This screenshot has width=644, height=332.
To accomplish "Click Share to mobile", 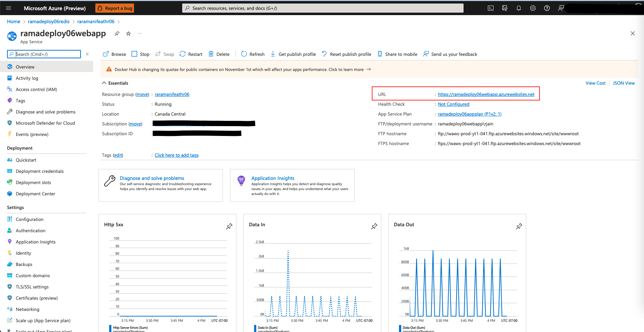I will point(397,54).
